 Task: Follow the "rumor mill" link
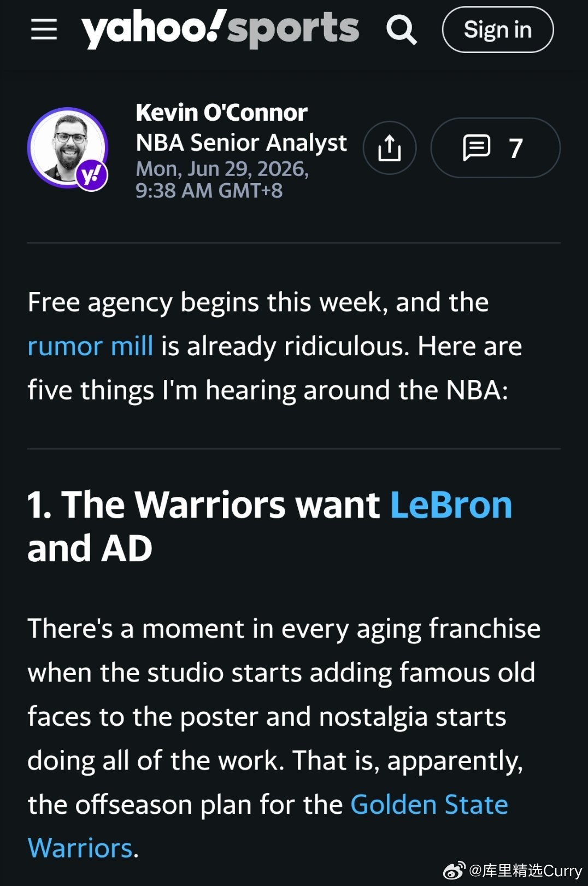[x=90, y=347]
